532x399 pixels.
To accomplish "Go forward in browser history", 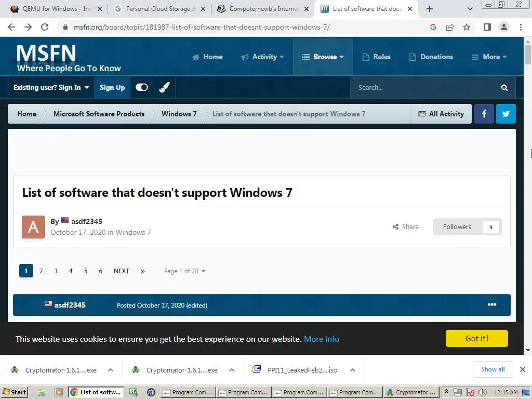I will [x=28, y=27].
